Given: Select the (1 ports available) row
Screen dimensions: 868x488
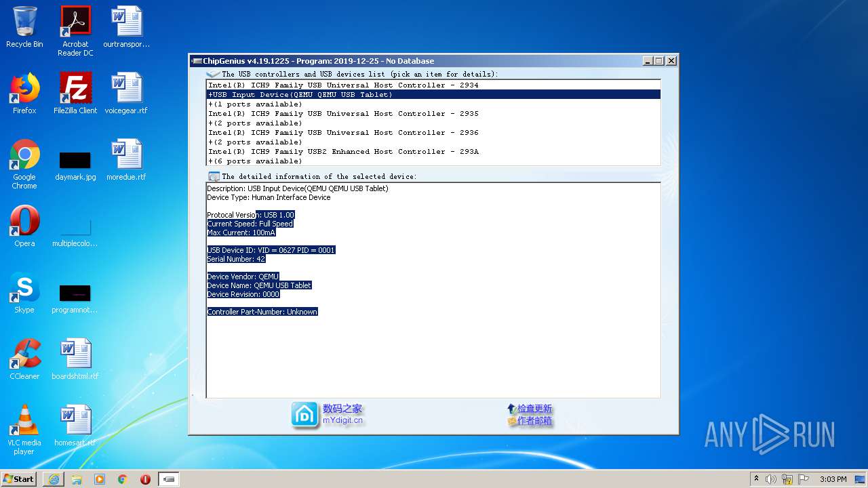Looking at the screenshot, I should (x=433, y=104).
